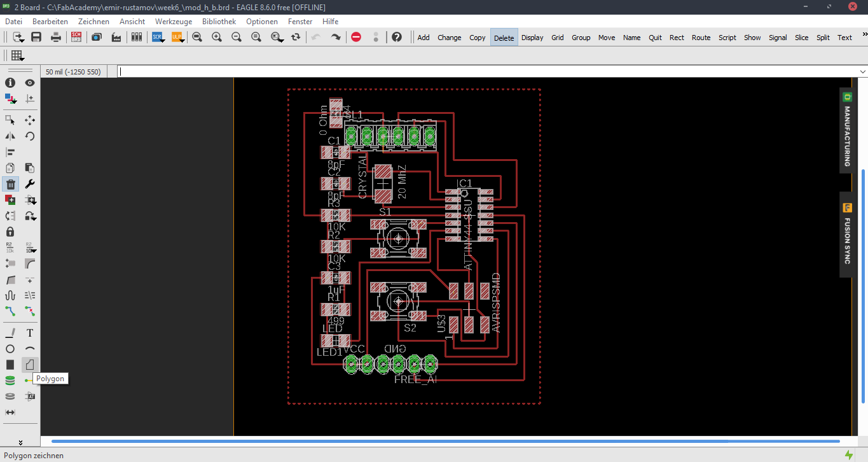Choose the Text tool in sidebar
This screenshot has width=868, height=462.
30,333
